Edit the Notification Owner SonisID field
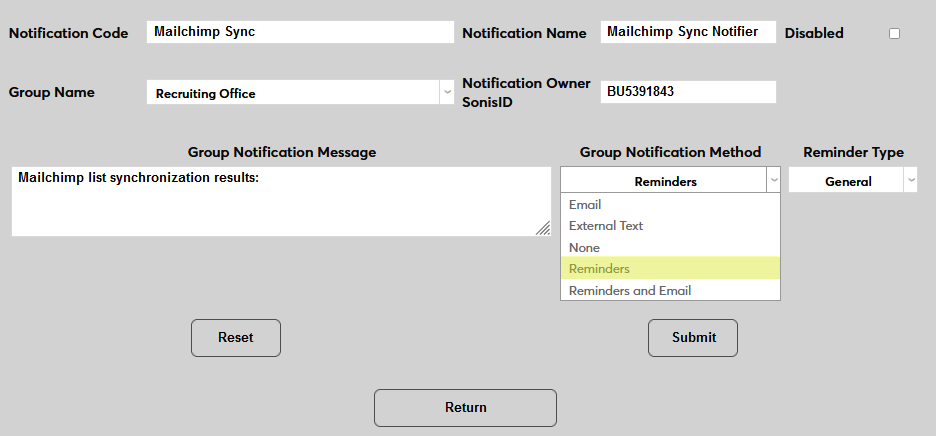 click(x=688, y=92)
